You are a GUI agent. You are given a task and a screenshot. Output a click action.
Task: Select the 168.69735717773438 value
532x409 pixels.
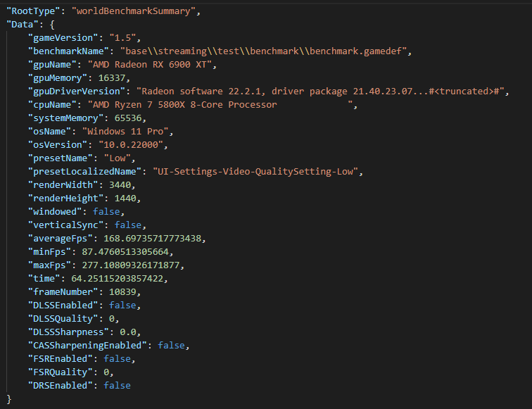(x=153, y=238)
